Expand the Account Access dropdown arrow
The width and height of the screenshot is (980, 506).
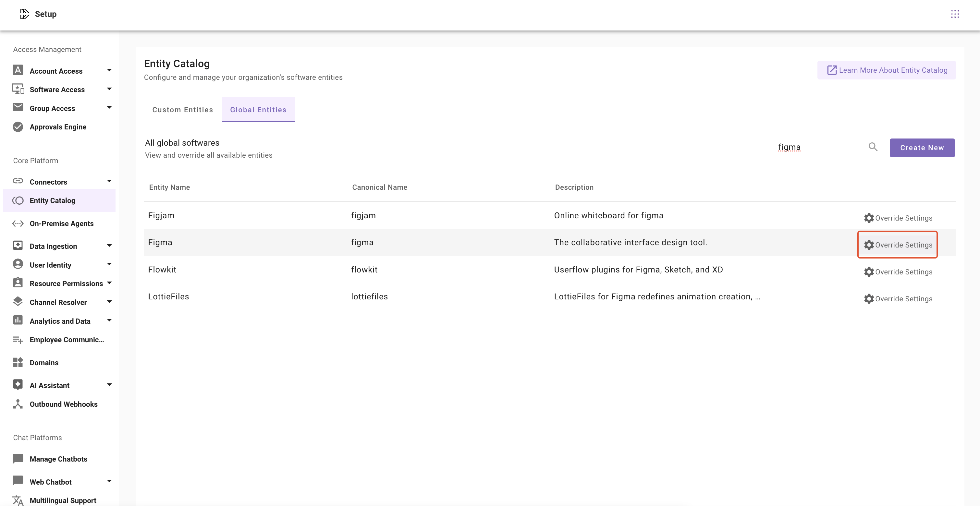109,70
